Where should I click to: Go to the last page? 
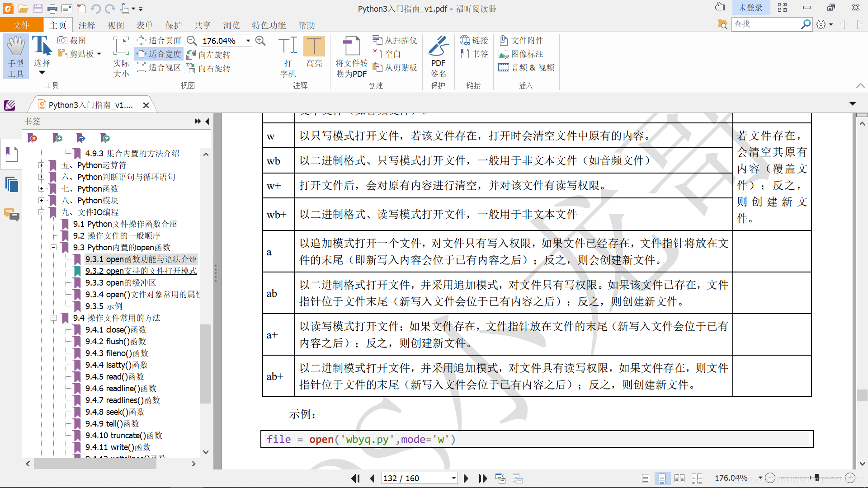(483, 478)
